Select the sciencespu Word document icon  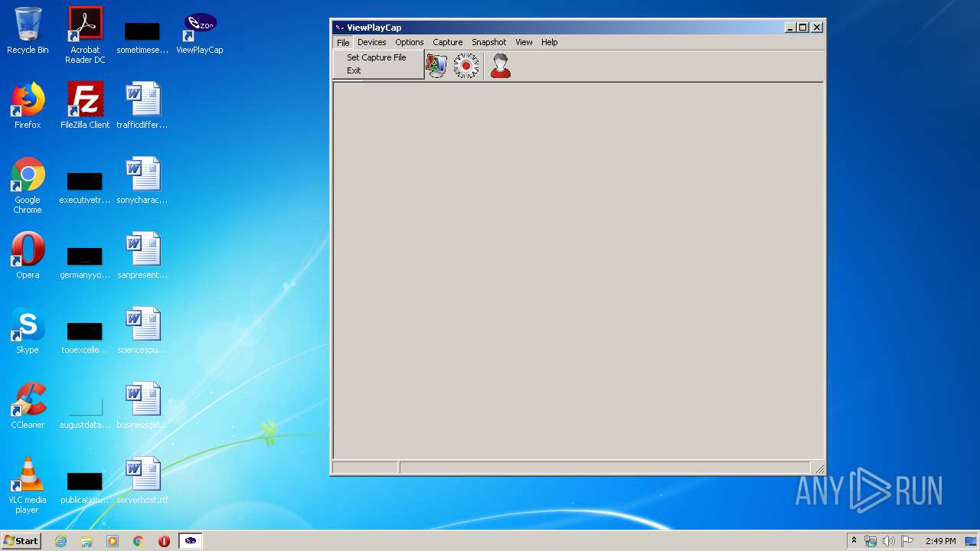(x=142, y=331)
